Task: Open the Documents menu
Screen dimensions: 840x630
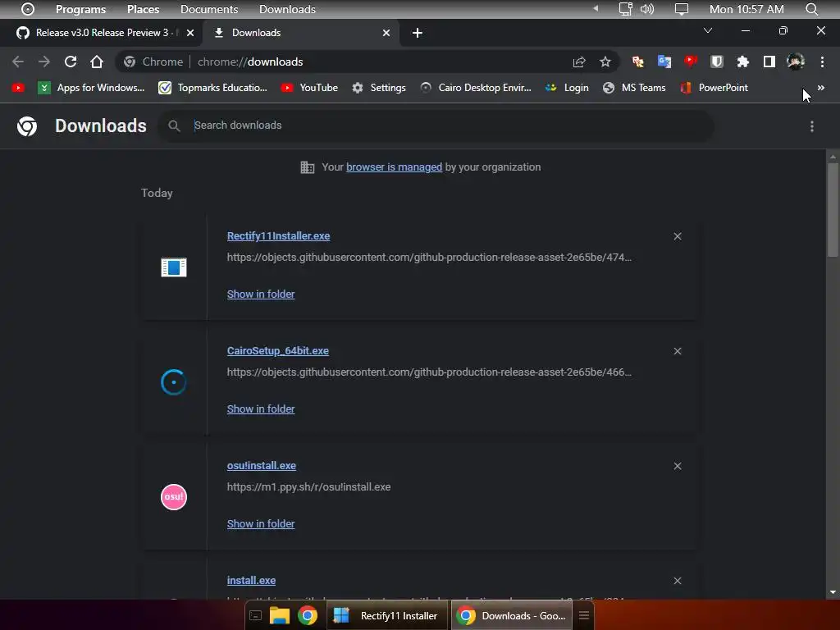Action: [x=209, y=9]
